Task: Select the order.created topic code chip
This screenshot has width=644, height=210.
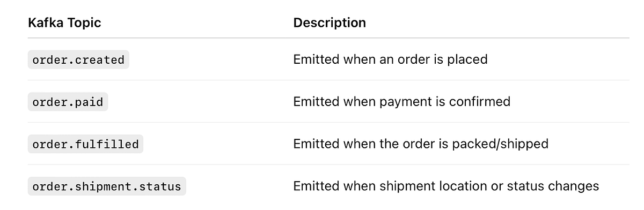Action: tap(78, 59)
